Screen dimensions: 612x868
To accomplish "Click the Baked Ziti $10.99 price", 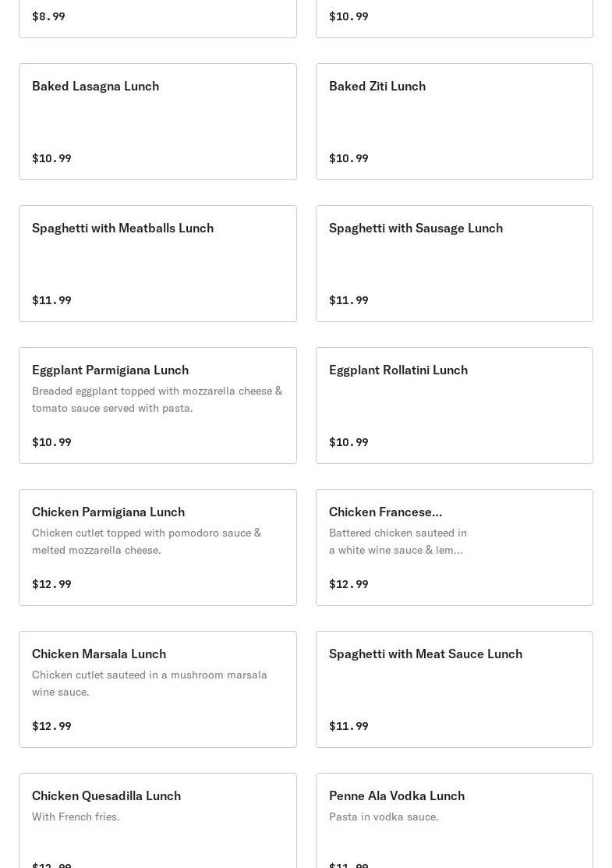I will click(x=348, y=158).
